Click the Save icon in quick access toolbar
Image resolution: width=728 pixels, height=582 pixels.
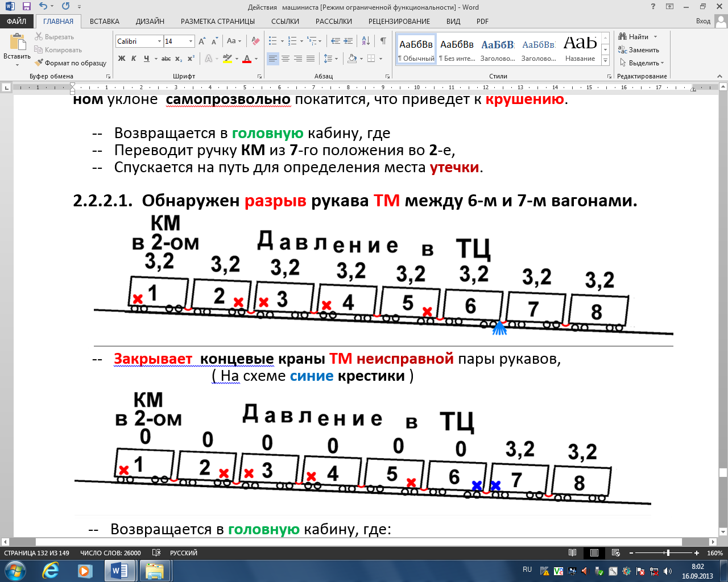click(x=26, y=6)
